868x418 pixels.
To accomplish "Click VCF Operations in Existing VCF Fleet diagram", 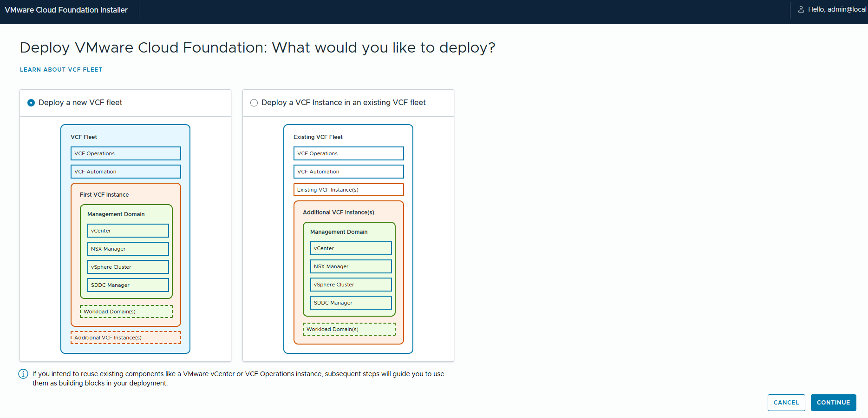I will [x=348, y=153].
